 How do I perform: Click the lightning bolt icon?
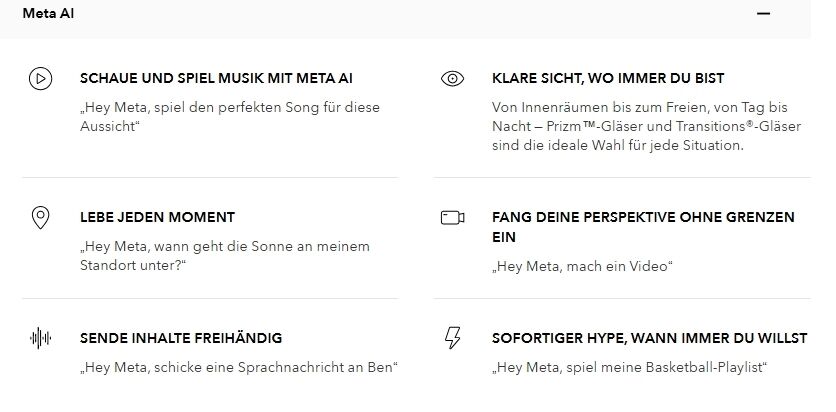pyautogui.click(x=452, y=338)
